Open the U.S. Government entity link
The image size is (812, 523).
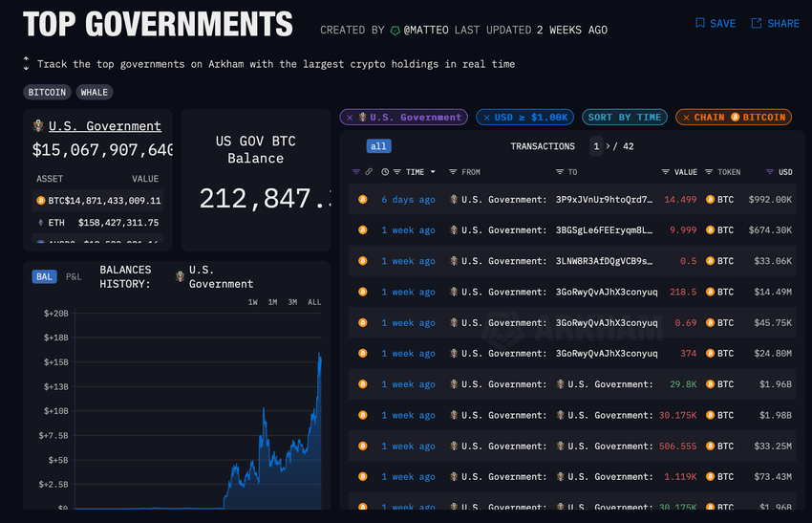pyautogui.click(x=104, y=126)
